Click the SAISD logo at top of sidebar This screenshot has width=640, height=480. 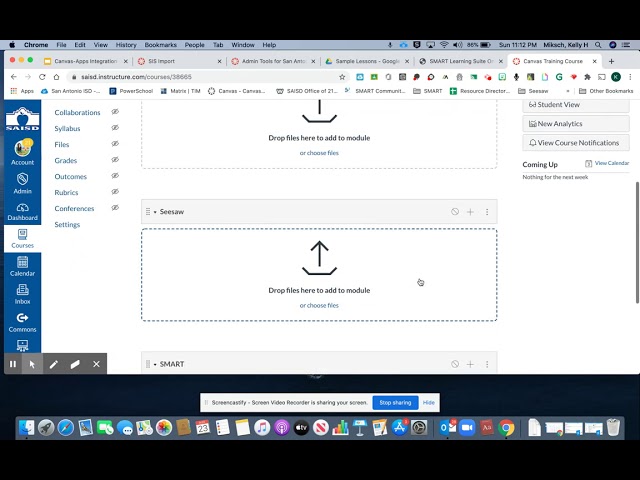tap(22, 119)
